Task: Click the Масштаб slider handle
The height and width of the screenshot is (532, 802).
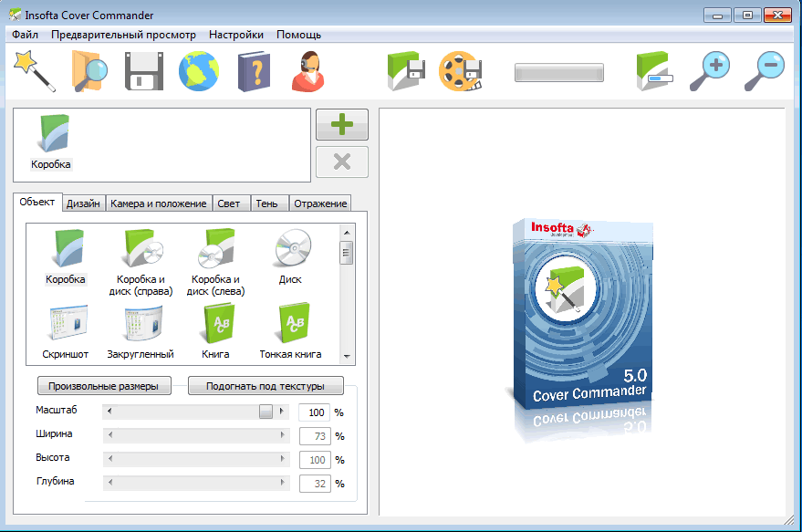Action: pos(266,412)
